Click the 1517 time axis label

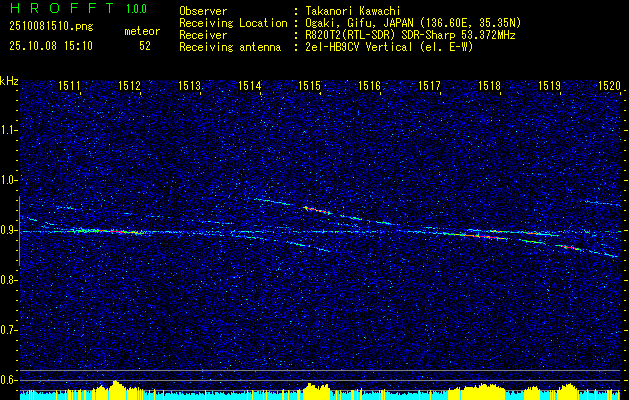[429, 85]
